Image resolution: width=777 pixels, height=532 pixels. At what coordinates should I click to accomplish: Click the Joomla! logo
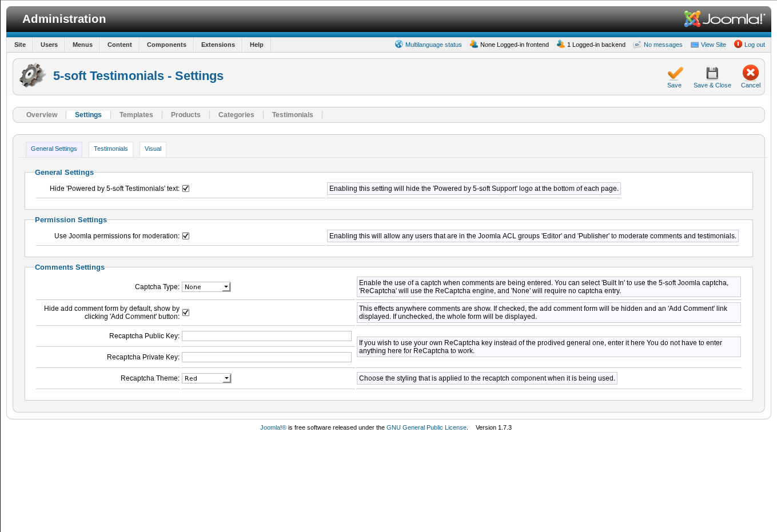pos(724,19)
